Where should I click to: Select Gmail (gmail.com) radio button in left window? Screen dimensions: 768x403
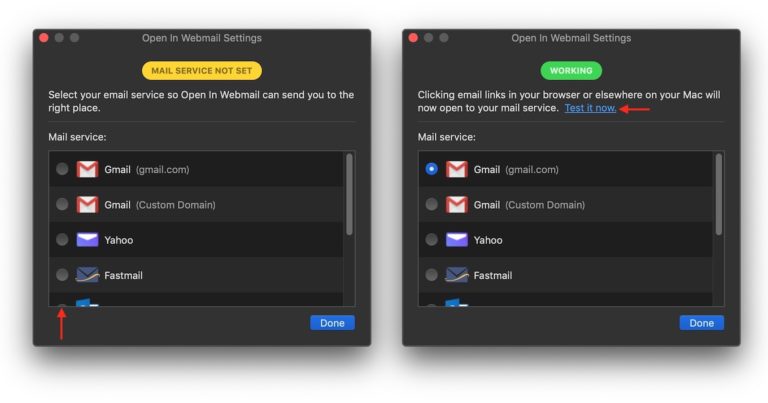click(x=62, y=169)
